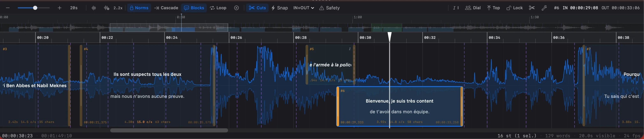Open the IN+OUT dropdown
The image size is (644, 139).
click(303, 8)
